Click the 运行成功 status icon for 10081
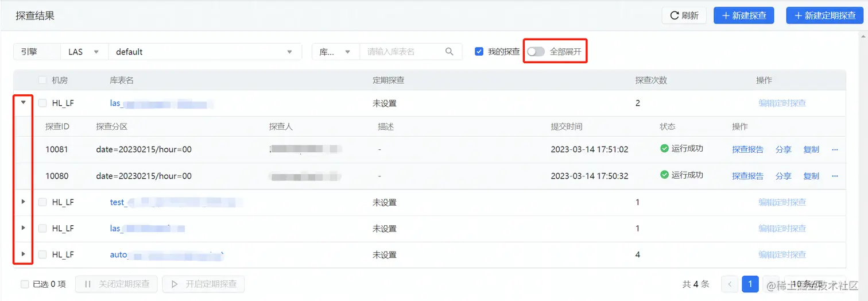The height and width of the screenshot is (301, 868). 664,148
